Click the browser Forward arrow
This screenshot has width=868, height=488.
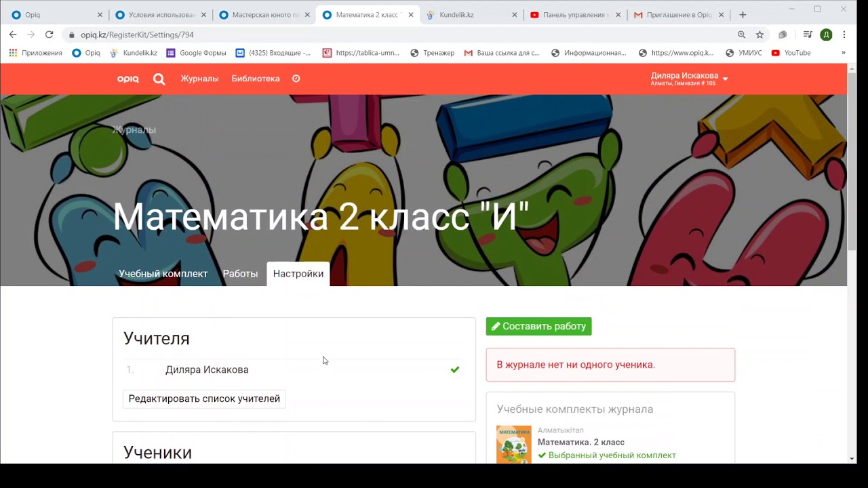point(31,35)
